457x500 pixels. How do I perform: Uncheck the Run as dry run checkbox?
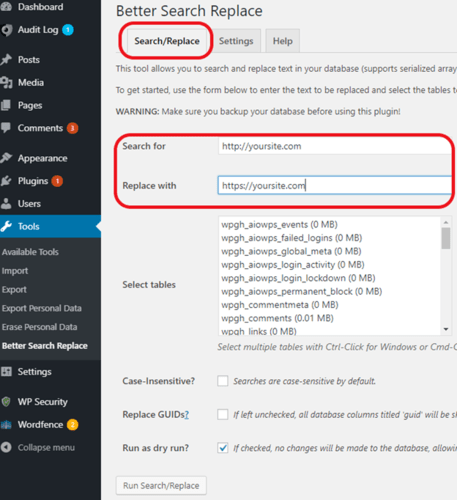point(223,448)
